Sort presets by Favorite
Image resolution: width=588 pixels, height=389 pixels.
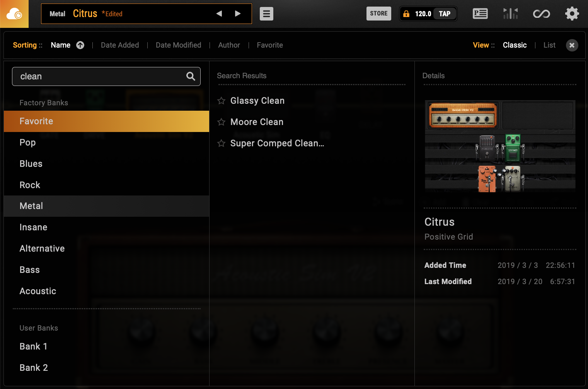270,45
